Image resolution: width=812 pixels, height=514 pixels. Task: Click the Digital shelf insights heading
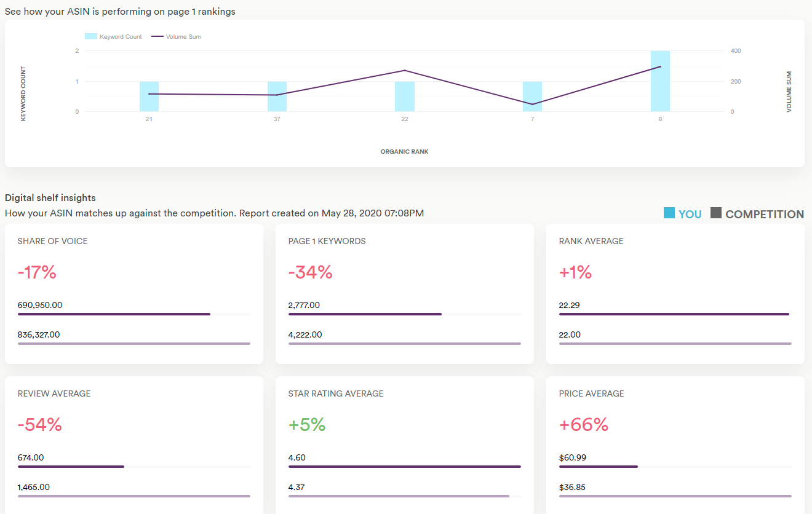point(50,198)
